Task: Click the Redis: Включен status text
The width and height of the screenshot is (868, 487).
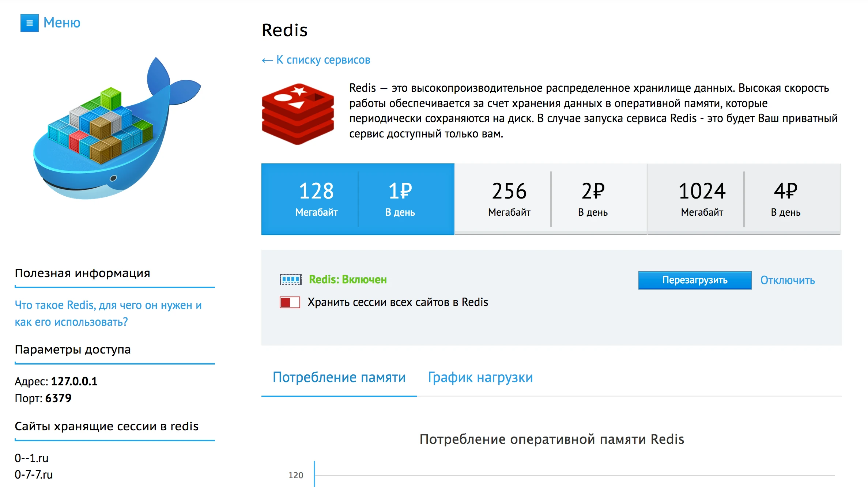Action: [348, 279]
